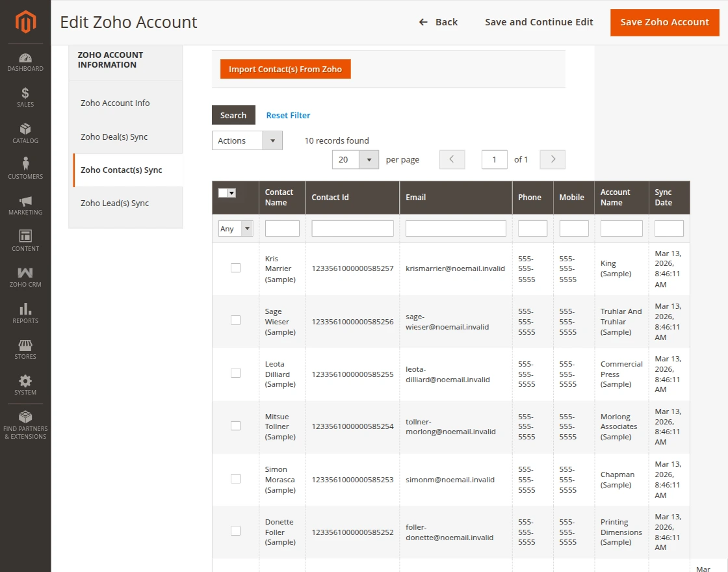Screen dimensions: 728x572
Task: Switch to Zoho Lead(s) Sync tab
Action: tap(114, 203)
